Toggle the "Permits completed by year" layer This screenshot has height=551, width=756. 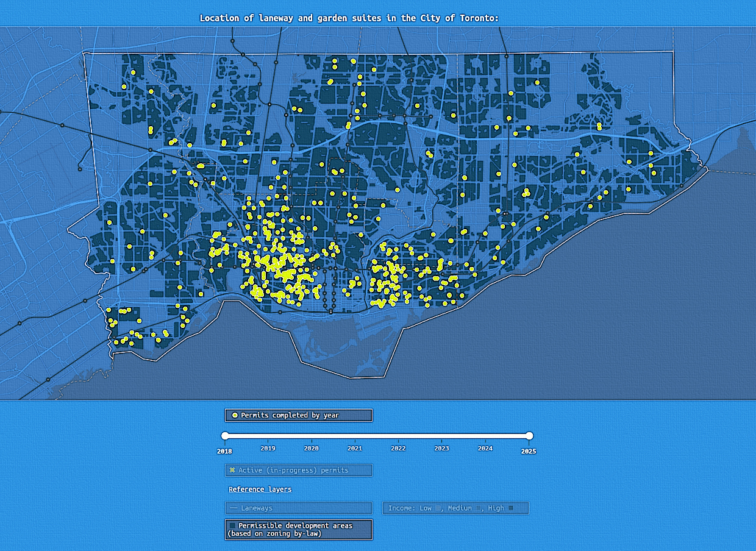[298, 416]
